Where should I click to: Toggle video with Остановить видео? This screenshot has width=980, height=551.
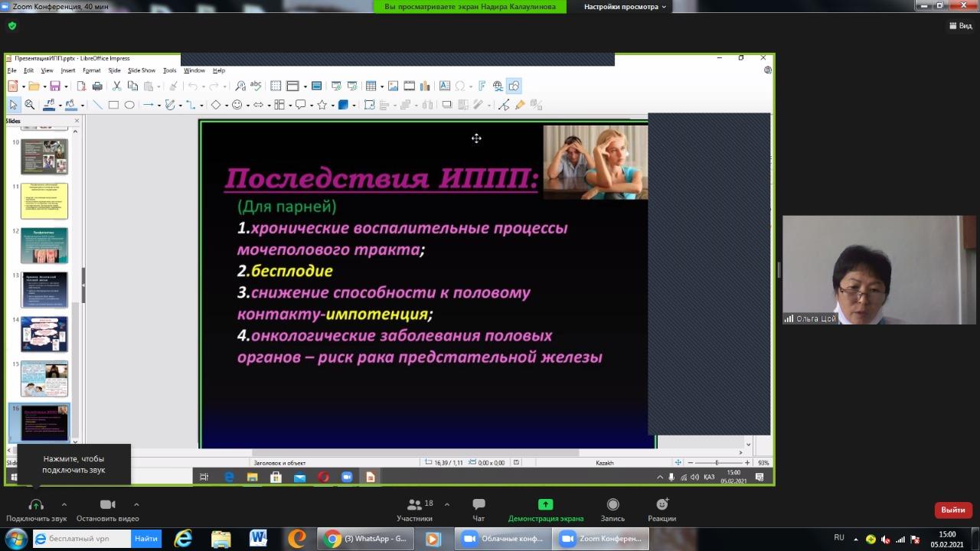[107, 505]
